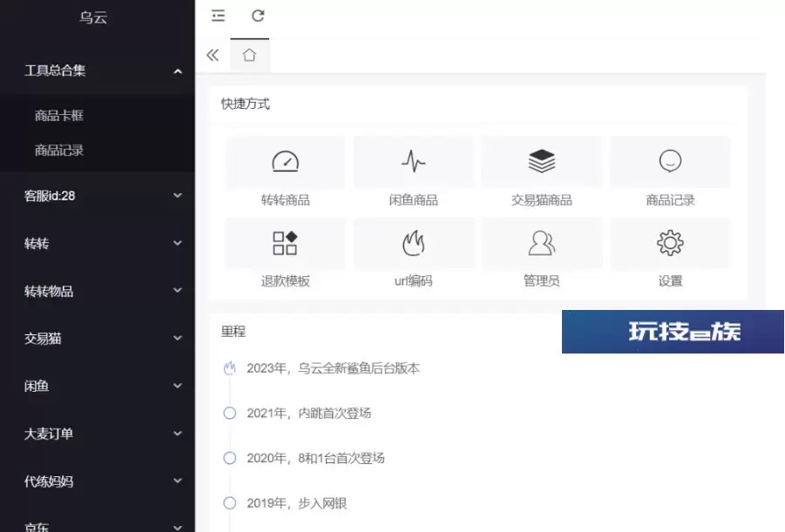The width and height of the screenshot is (785, 532).
Task: Refresh the page with reload icon
Action: coord(258,16)
